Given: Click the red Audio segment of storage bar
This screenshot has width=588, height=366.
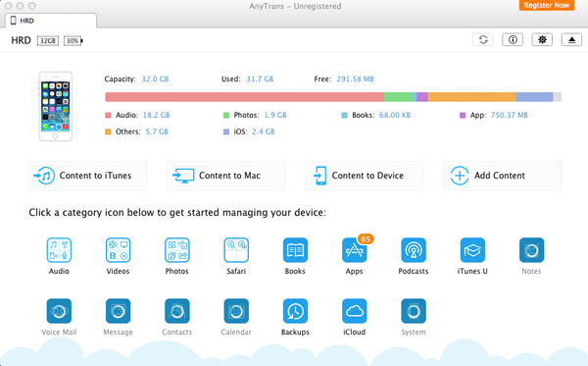Looking at the screenshot, I should click(244, 97).
